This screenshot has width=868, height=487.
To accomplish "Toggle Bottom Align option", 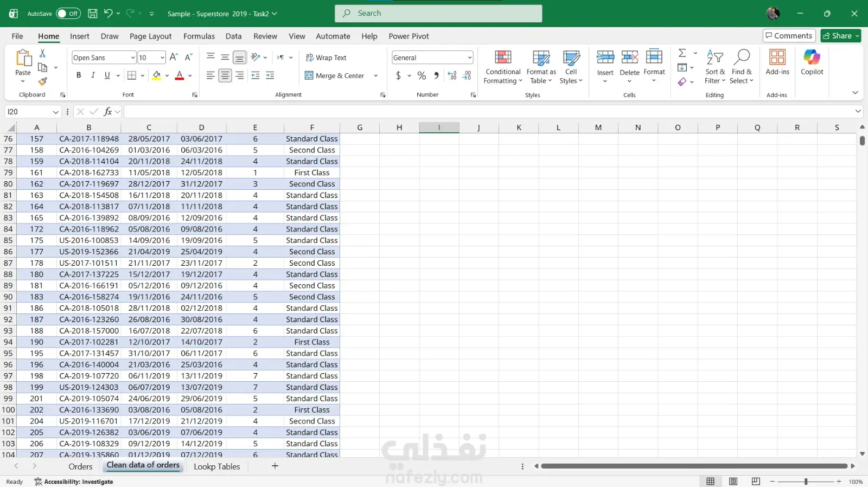I will [x=239, y=57].
